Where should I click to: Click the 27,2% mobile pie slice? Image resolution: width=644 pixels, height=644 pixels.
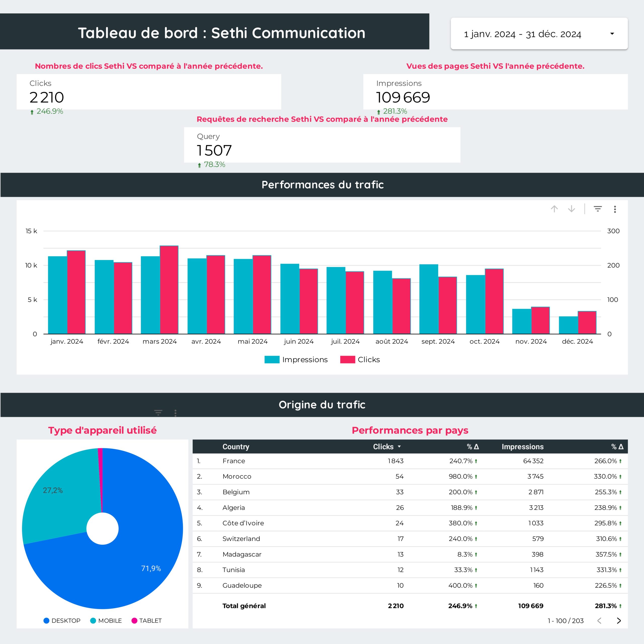coord(53,490)
